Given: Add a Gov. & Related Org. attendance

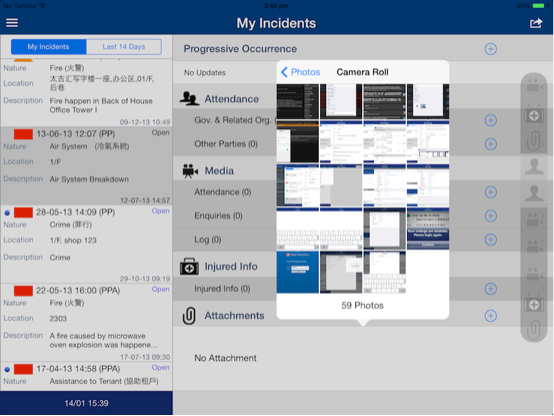Looking at the screenshot, I should pos(490,120).
